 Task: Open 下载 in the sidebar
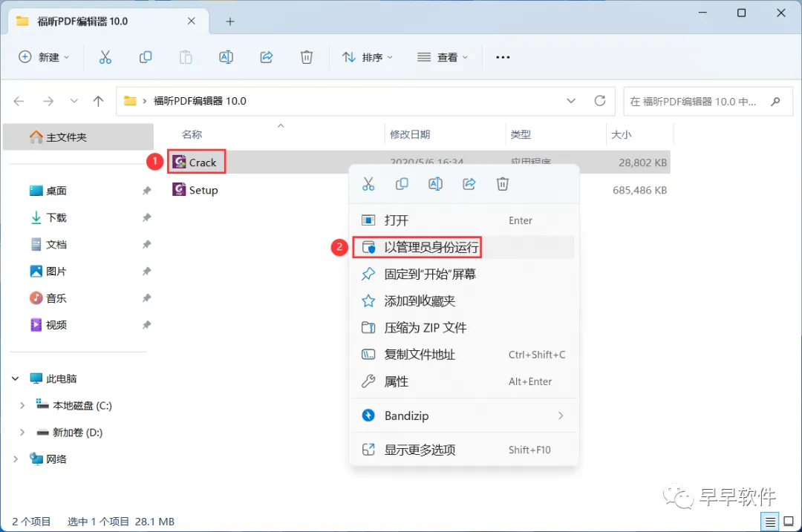click(x=56, y=217)
